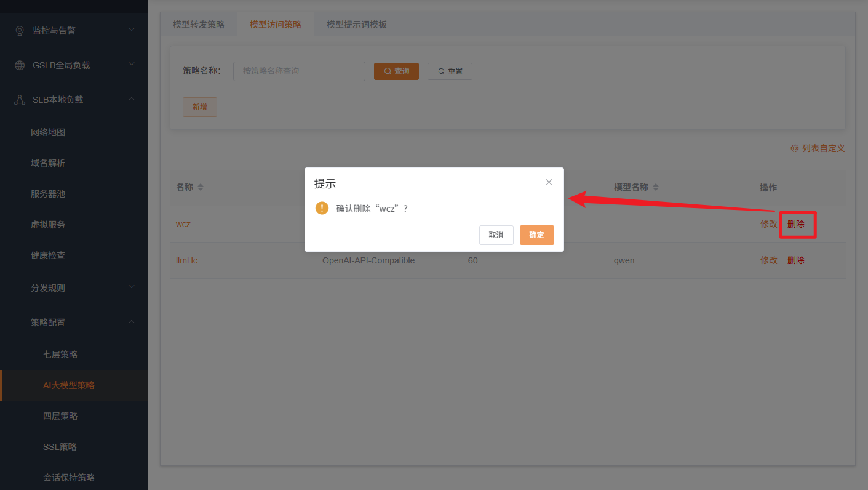Click the monitor icon beside 监控与告警
This screenshot has width=868, height=490.
point(18,30)
